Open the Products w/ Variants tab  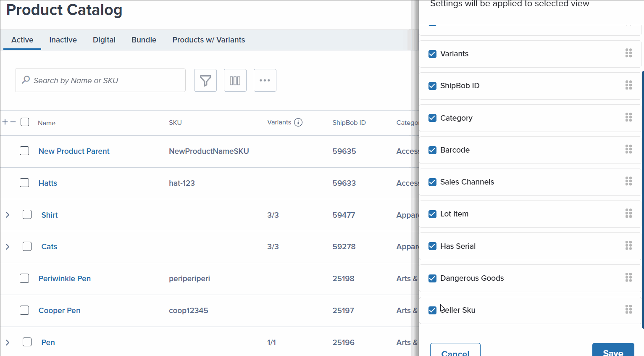coord(208,40)
